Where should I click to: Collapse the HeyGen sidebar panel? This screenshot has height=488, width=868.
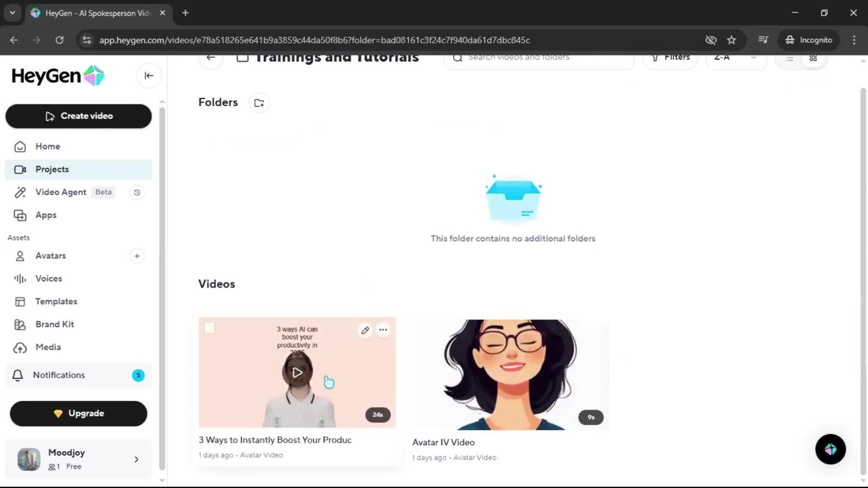149,76
